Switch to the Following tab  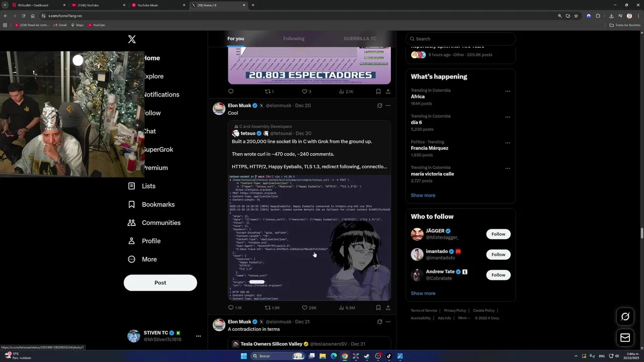(x=294, y=39)
